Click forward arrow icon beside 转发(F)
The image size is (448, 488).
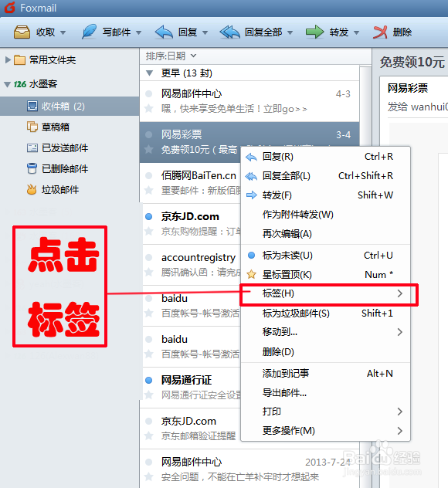[252, 195]
